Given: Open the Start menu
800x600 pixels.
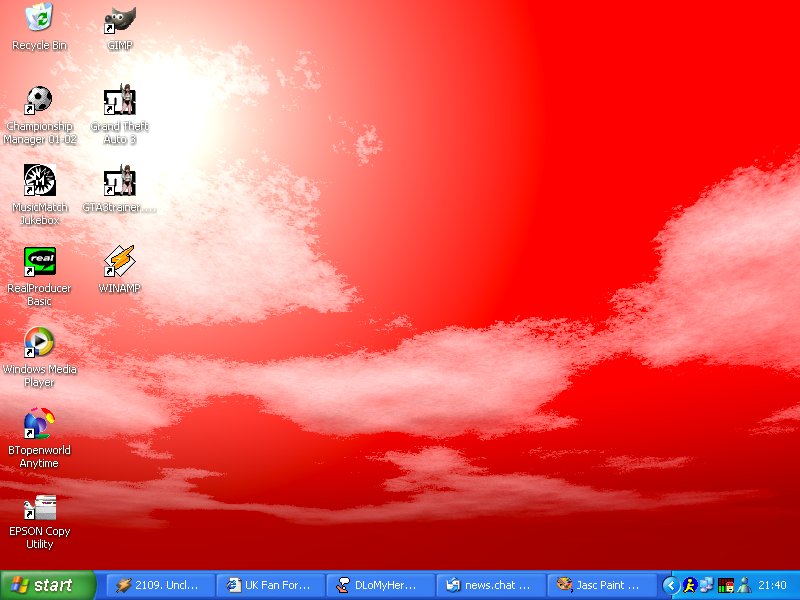Looking at the screenshot, I should tap(48, 585).
